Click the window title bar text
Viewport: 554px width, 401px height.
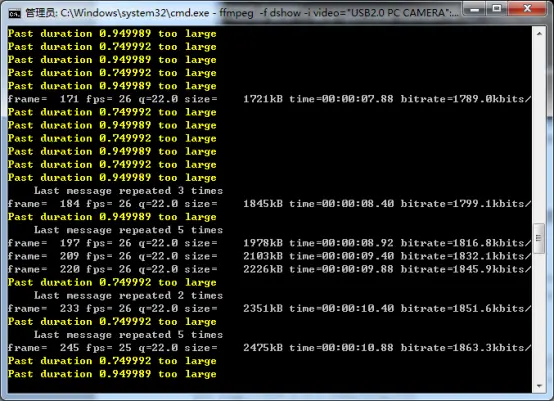coord(242,13)
